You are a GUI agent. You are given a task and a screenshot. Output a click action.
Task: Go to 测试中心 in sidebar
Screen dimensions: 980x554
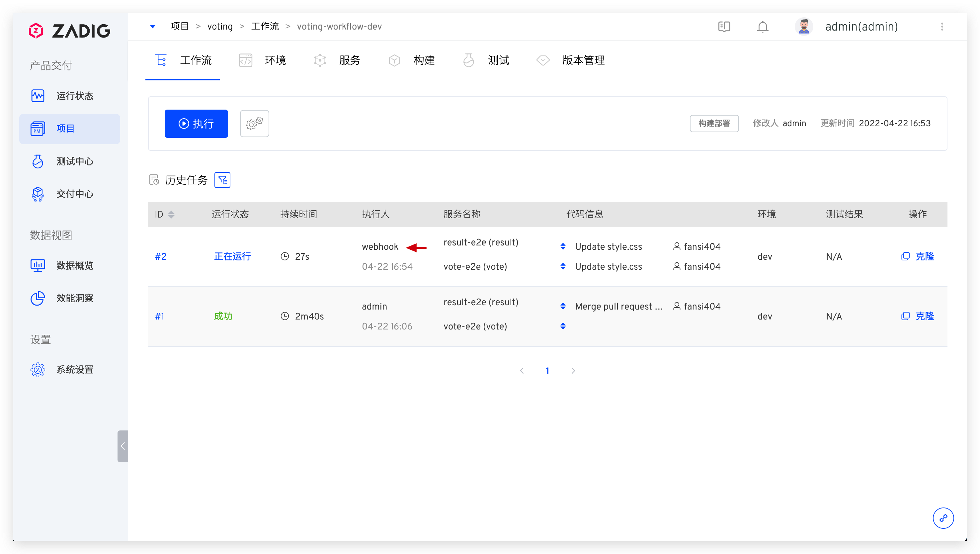click(x=75, y=161)
